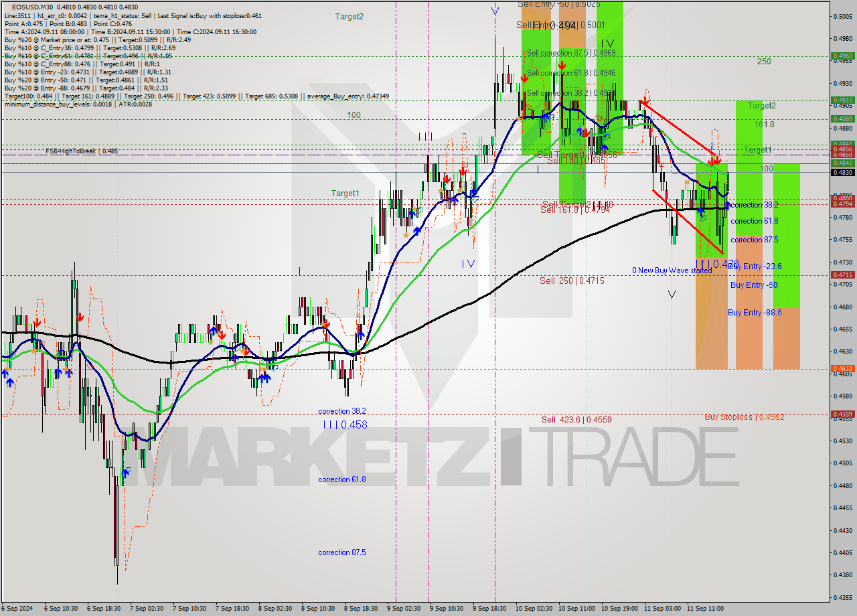Click the '8 Sep 18:30' time axis label
The image size is (857, 616).
point(361,609)
